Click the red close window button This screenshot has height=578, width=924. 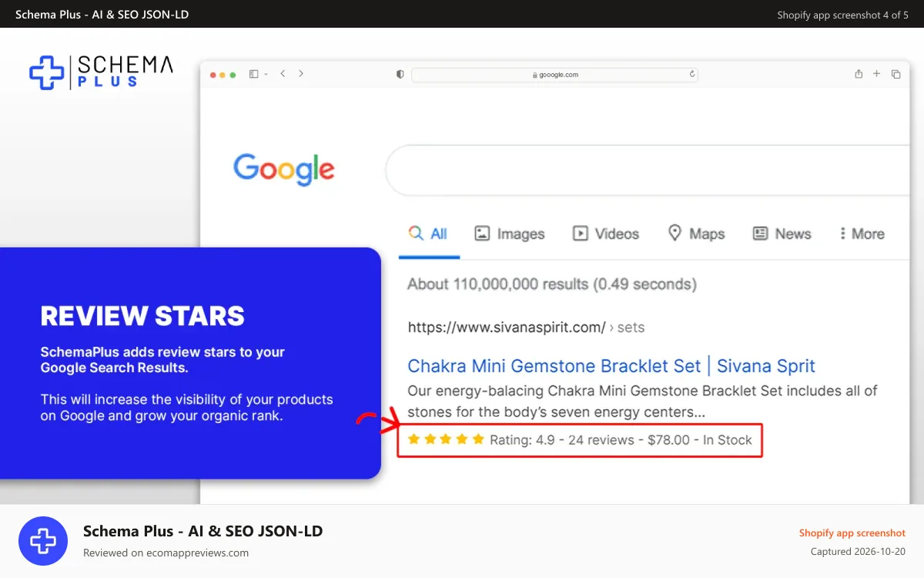213,75
